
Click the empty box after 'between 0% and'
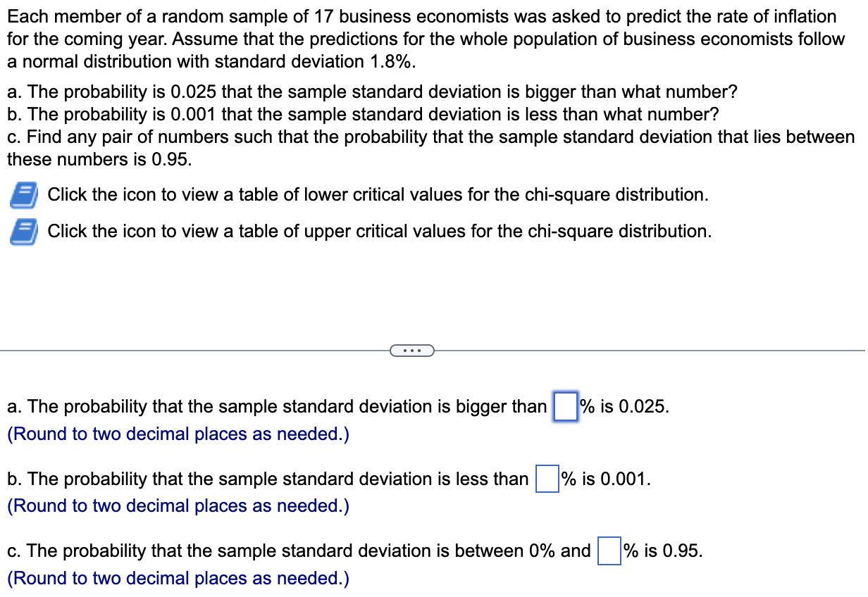click(609, 551)
